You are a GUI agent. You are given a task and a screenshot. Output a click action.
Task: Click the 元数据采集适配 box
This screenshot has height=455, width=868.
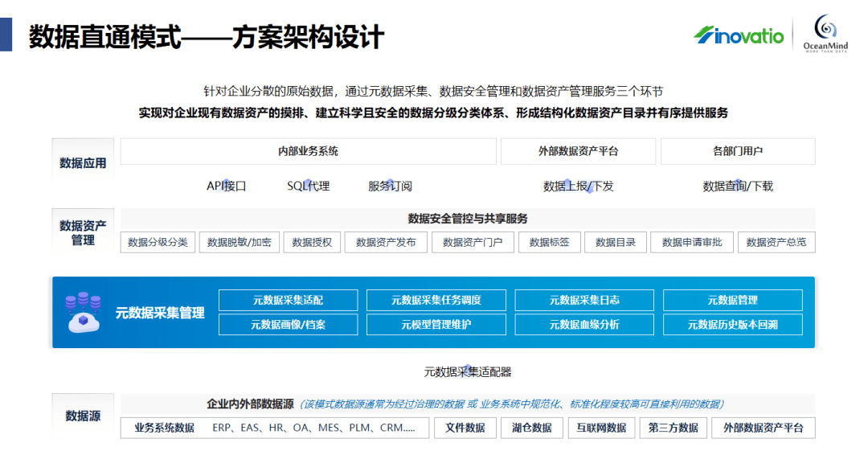click(288, 300)
